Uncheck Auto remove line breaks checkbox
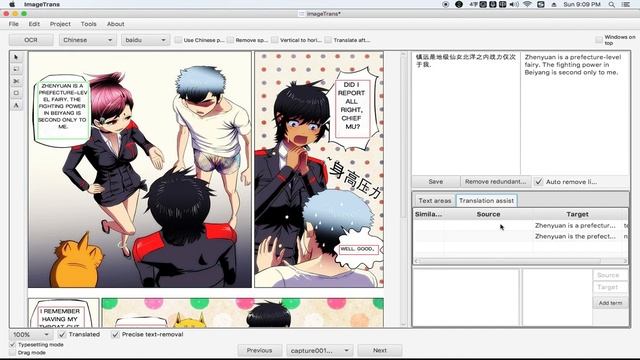Image resolution: width=640 pixels, height=360 pixels. [x=539, y=182]
